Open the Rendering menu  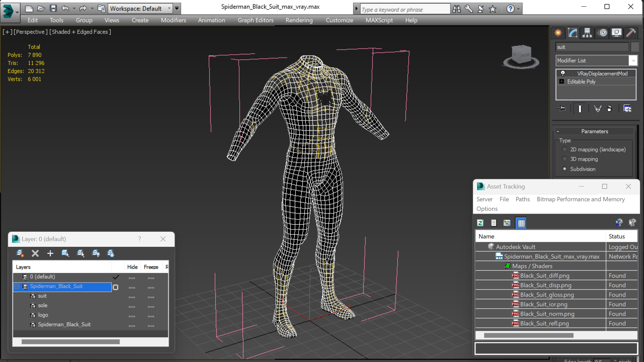pos(299,20)
